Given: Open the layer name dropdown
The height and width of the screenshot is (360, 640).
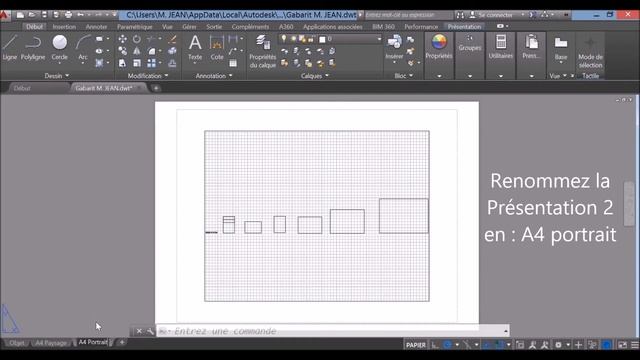Looking at the screenshot, I should point(379,39).
